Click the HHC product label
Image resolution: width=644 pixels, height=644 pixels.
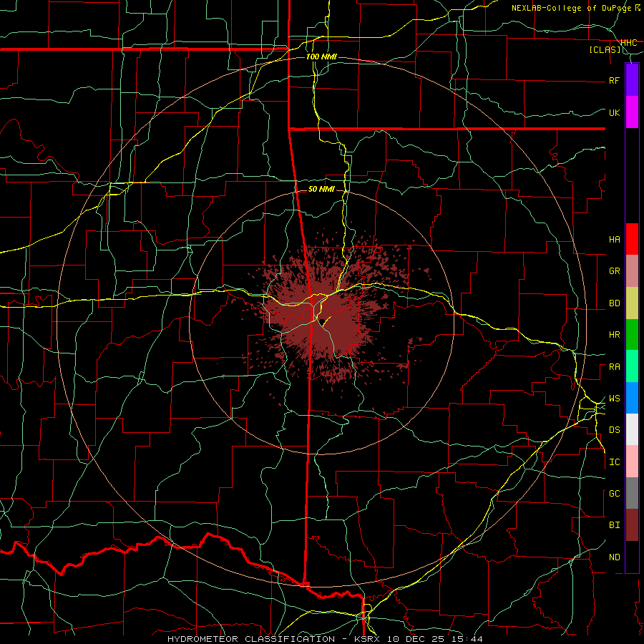click(x=628, y=43)
